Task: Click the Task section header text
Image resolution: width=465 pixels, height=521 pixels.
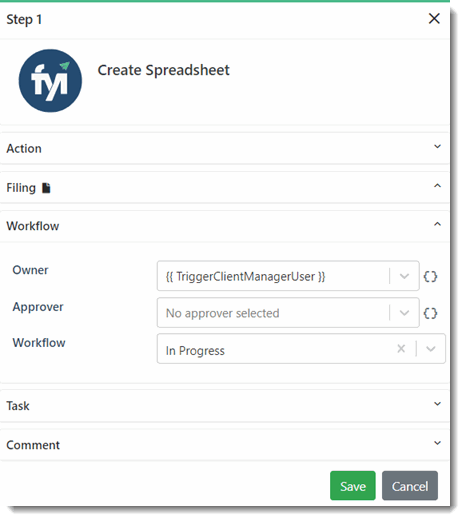Action: tap(18, 406)
